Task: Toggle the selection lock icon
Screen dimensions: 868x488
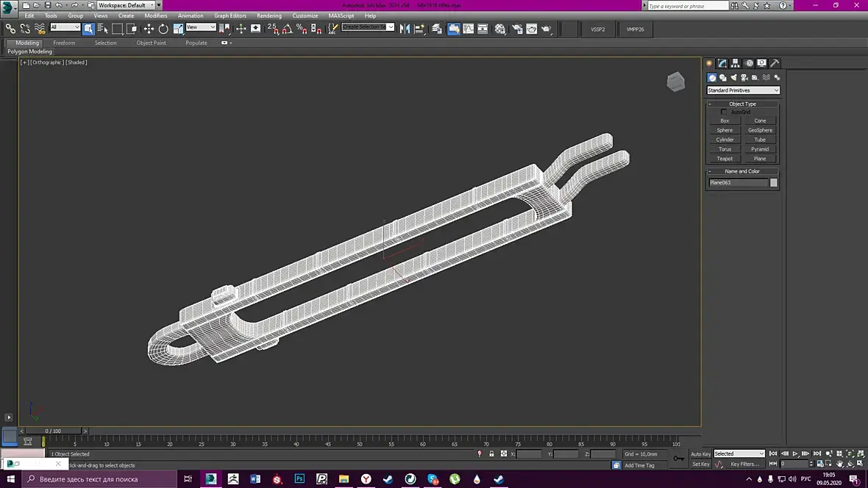Action: (x=491, y=454)
